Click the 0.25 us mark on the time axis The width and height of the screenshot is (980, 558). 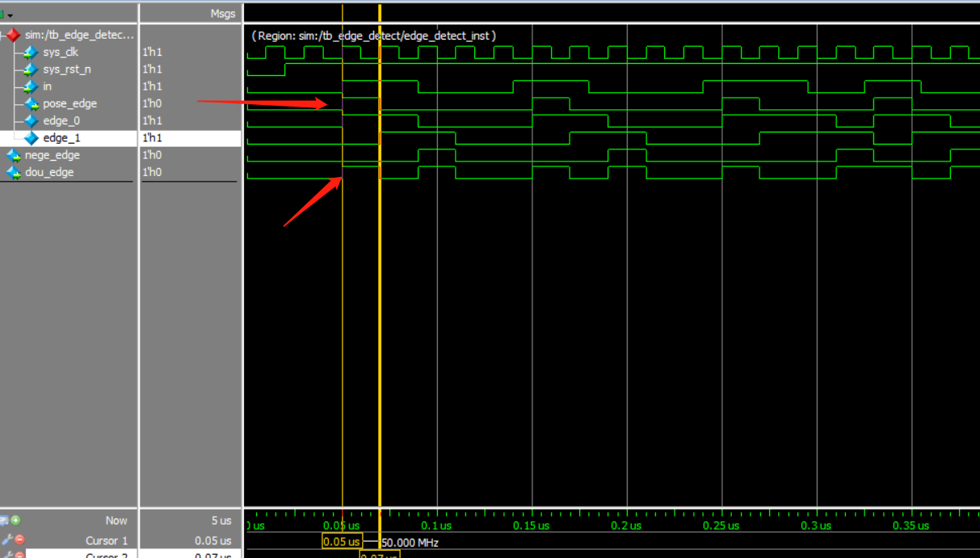coord(721,525)
